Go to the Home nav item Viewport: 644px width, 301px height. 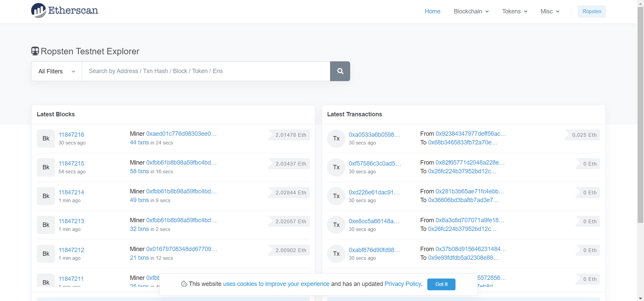[x=432, y=11]
